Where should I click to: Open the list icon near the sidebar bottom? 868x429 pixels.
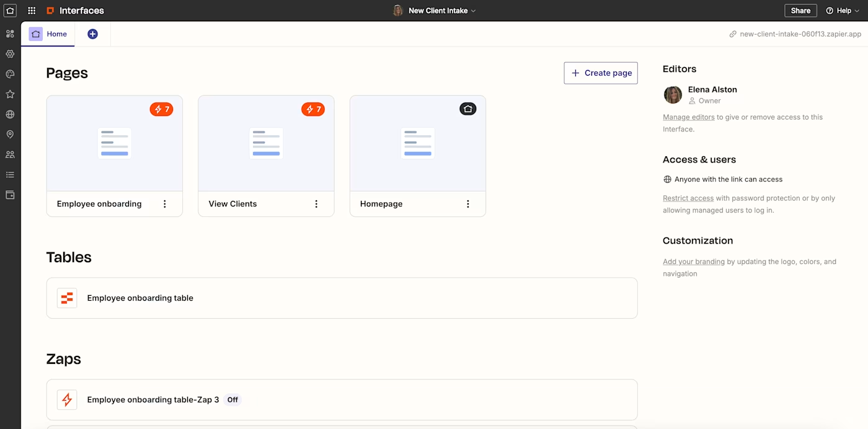(x=10, y=174)
